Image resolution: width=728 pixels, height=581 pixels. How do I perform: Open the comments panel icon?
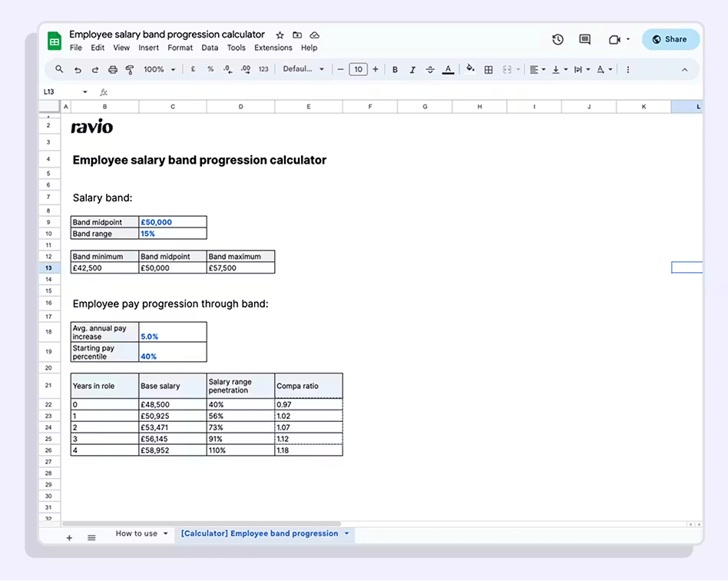584,39
